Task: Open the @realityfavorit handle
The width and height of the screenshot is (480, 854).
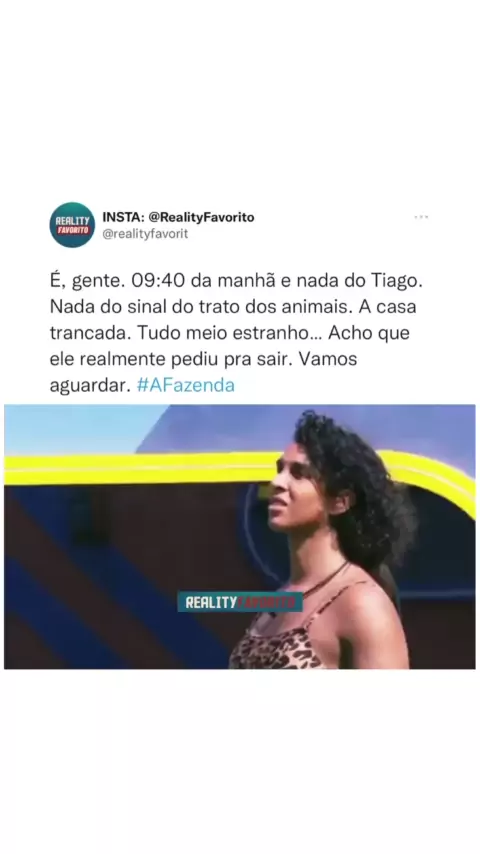Action: click(145, 234)
